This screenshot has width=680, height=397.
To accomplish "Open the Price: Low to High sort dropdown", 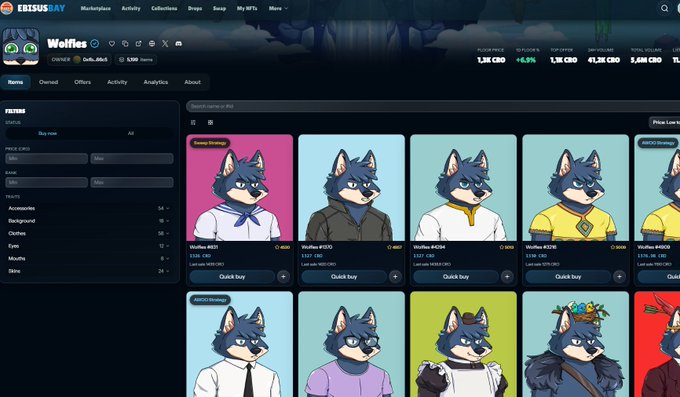I will 664,122.
